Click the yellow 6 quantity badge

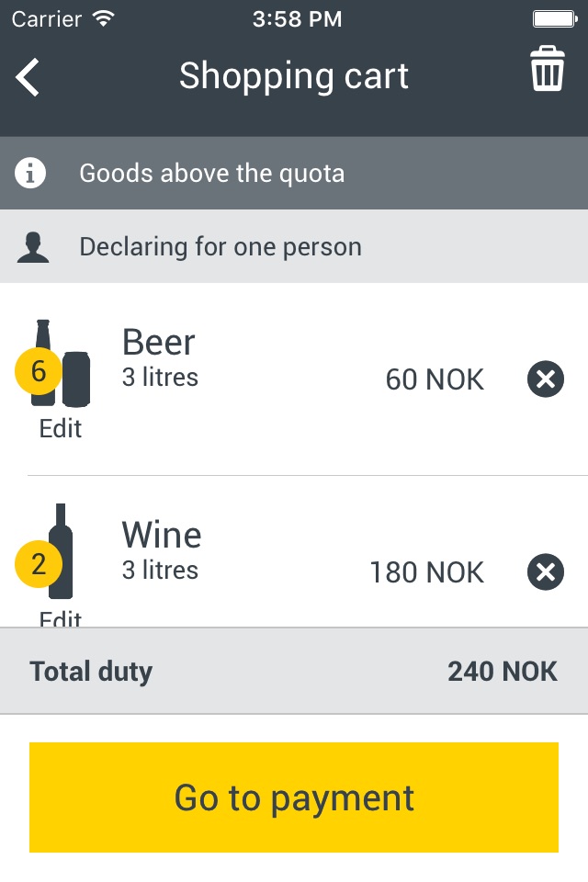(38, 371)
